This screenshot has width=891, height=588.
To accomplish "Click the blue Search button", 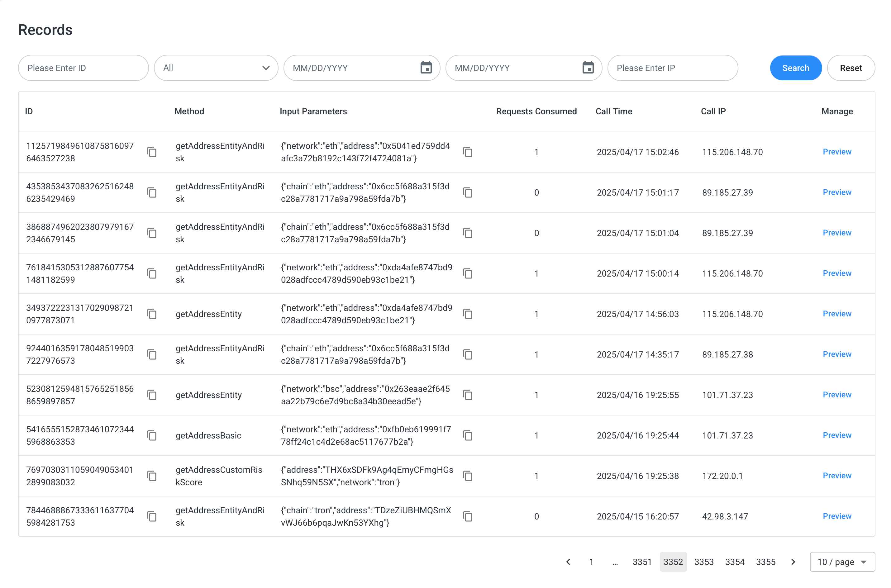I will point(795,68).
